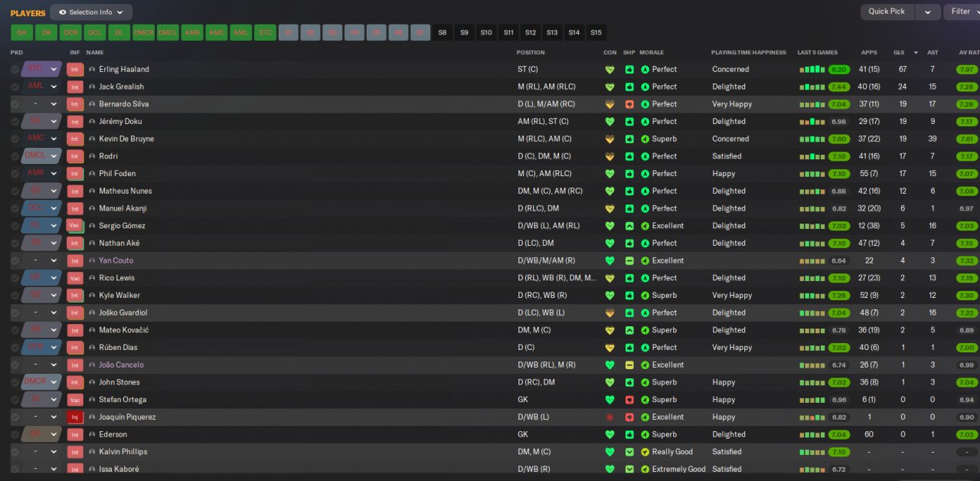Image resolution: width=980 pixels, height=481 pixels.
Task: Open Bernardo Silva's empty position dropdown
Action: pos(41,104)
